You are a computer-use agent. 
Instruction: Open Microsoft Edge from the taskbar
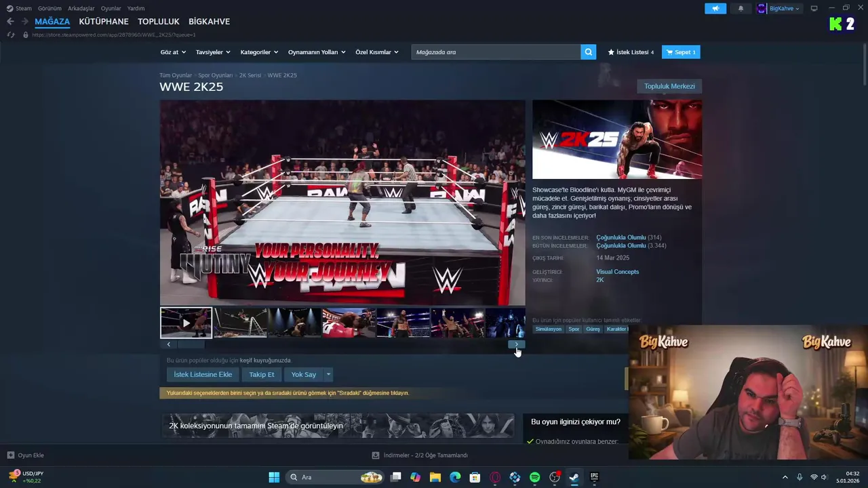tap(455, 477)
